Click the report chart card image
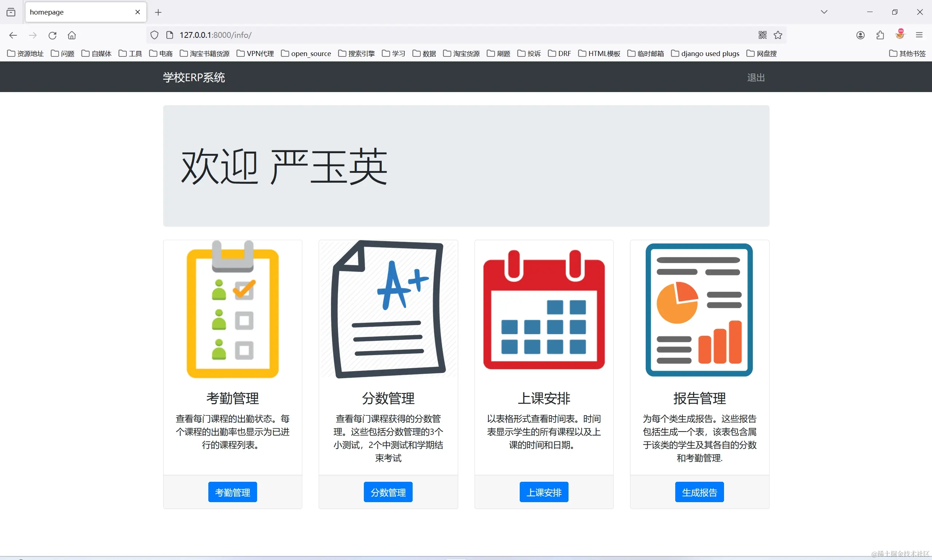This screenshot has width=932, height=560. pos(699,309)
